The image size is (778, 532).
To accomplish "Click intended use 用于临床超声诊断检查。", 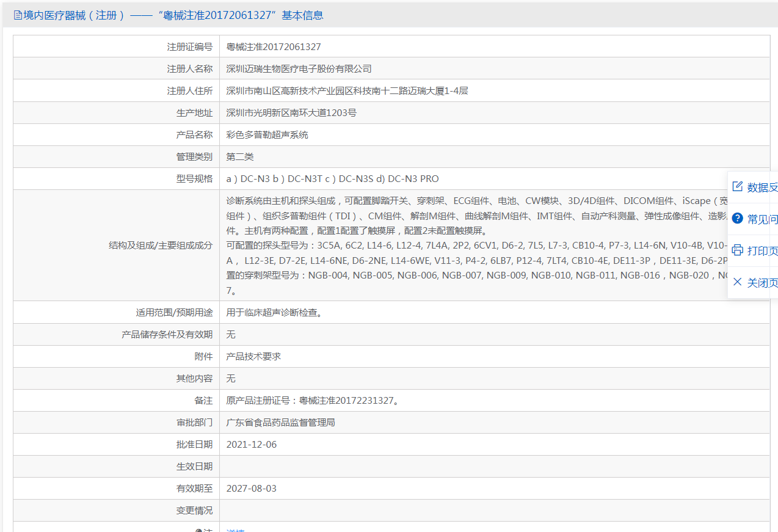I will click(274, 312).
